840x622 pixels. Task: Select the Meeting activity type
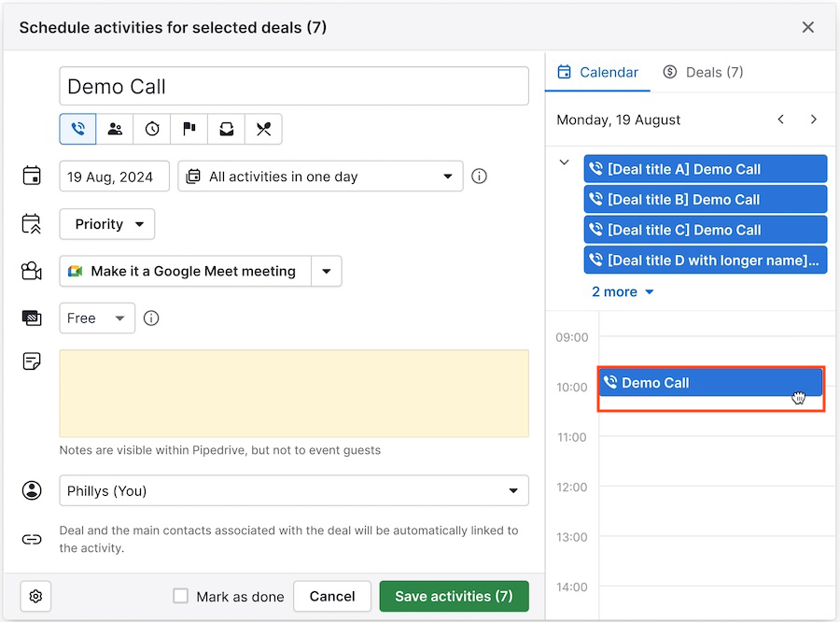pos(115,129)
